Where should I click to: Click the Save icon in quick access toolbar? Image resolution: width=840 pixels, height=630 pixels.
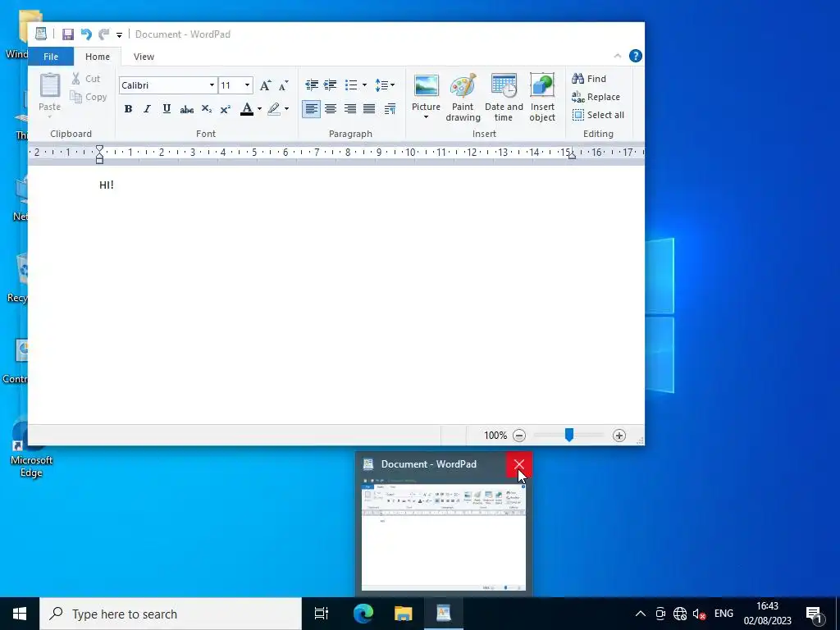pos(67,34)
